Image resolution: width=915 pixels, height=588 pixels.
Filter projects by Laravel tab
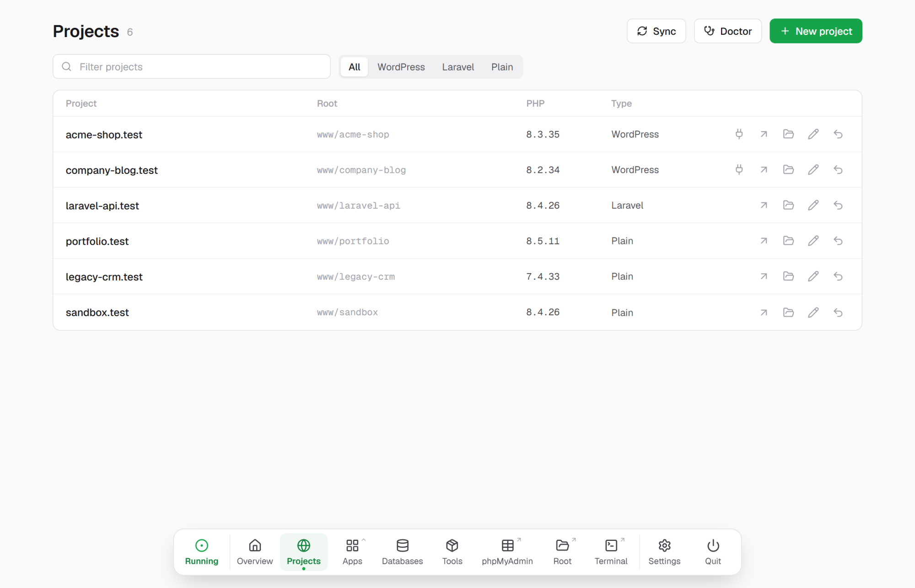[458, 67]
